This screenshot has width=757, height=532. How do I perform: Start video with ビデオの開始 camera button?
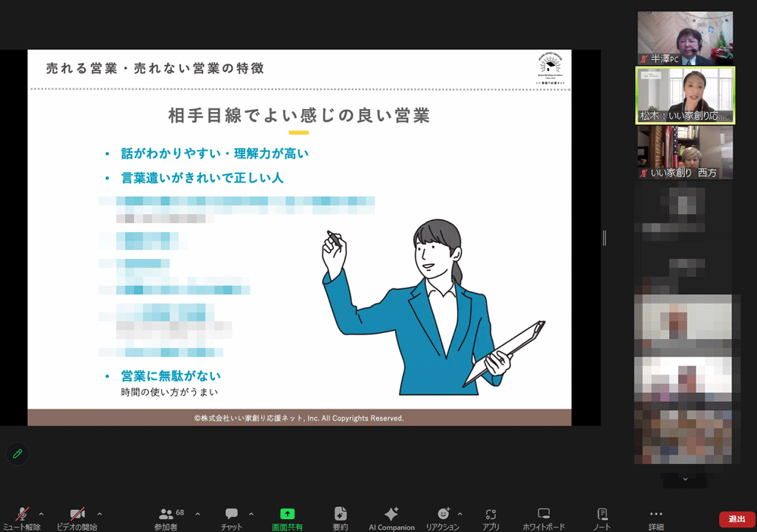click(x=76, y=515)
